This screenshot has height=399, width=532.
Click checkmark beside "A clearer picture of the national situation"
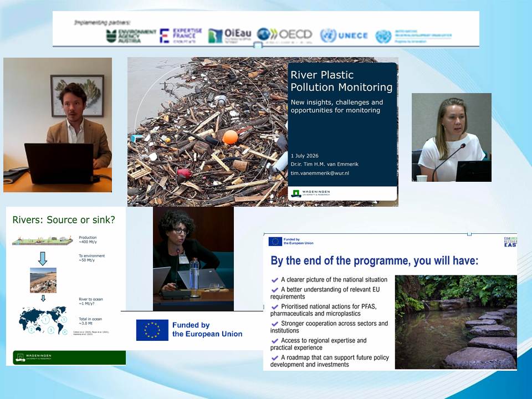click(x=274, y=280)
